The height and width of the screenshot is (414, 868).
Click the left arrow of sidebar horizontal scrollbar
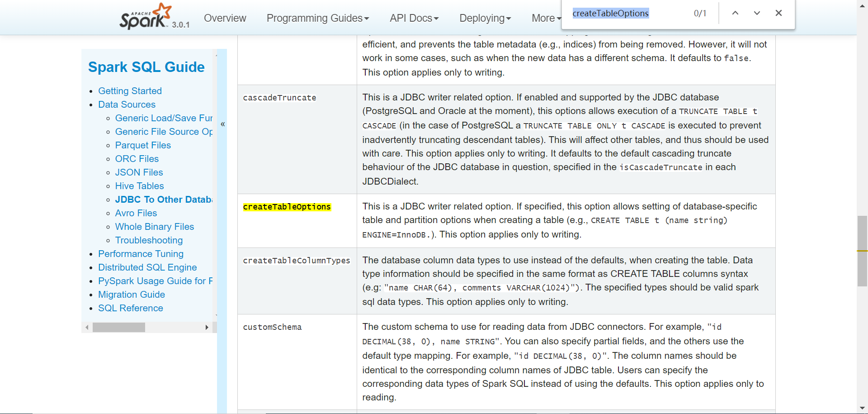coord(87,327)
